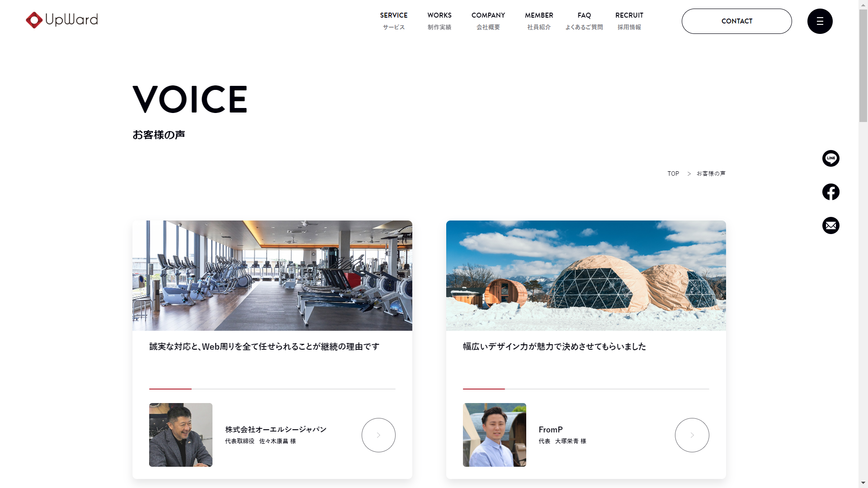Open the SERVICE menu item
The height and width of the screenshot is (488, 868).
[x=394, y=21]
